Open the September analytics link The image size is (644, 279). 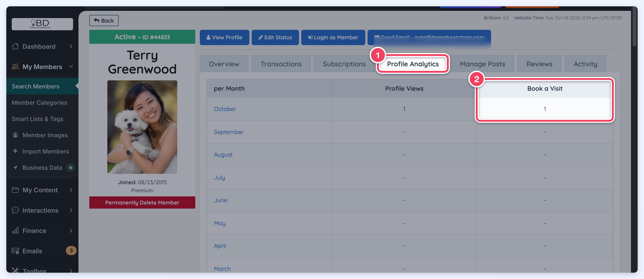(x=228, y=132)
